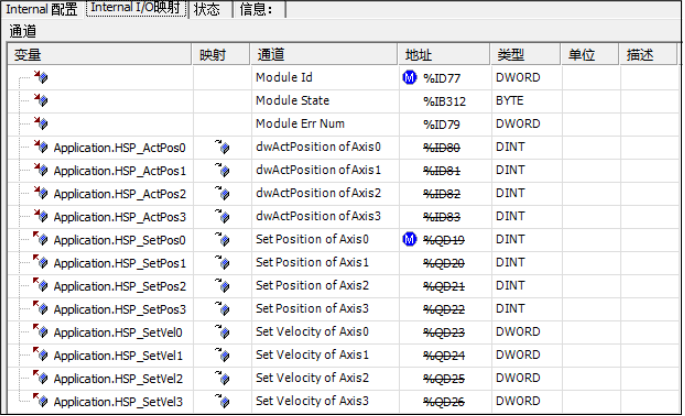Click input variable icon in Module Id row
The height and width of the screenshot is (416, 685).
point(41,77)
